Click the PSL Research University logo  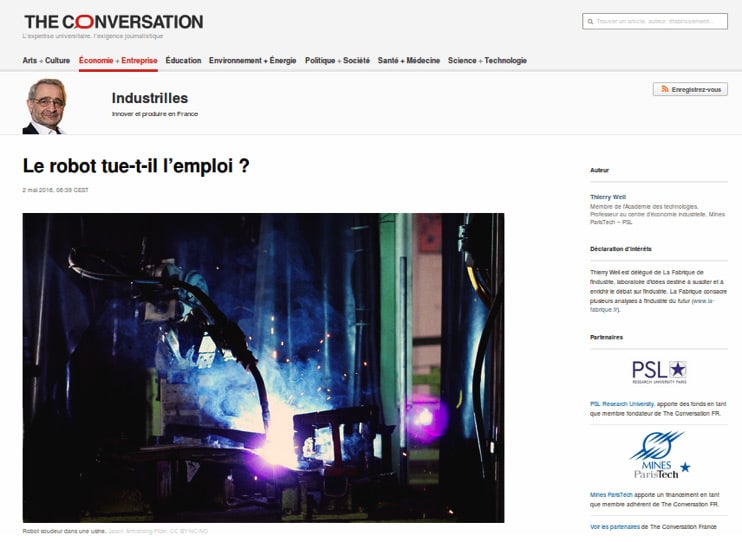(x=659, y=371)
